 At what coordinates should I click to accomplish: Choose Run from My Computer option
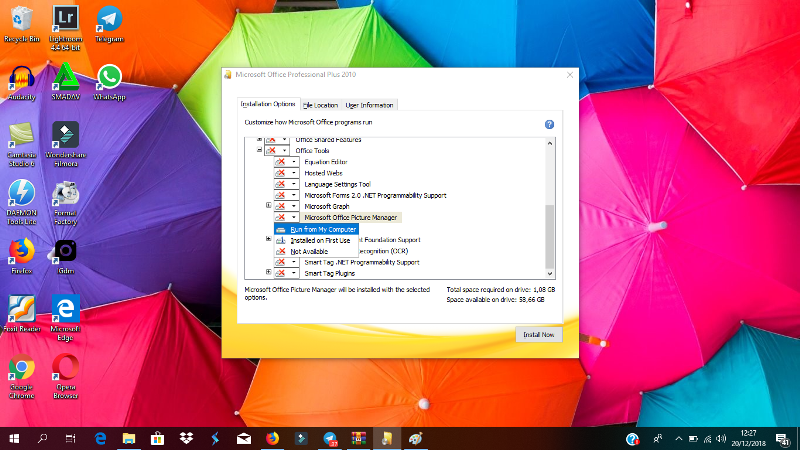[316, 229]
